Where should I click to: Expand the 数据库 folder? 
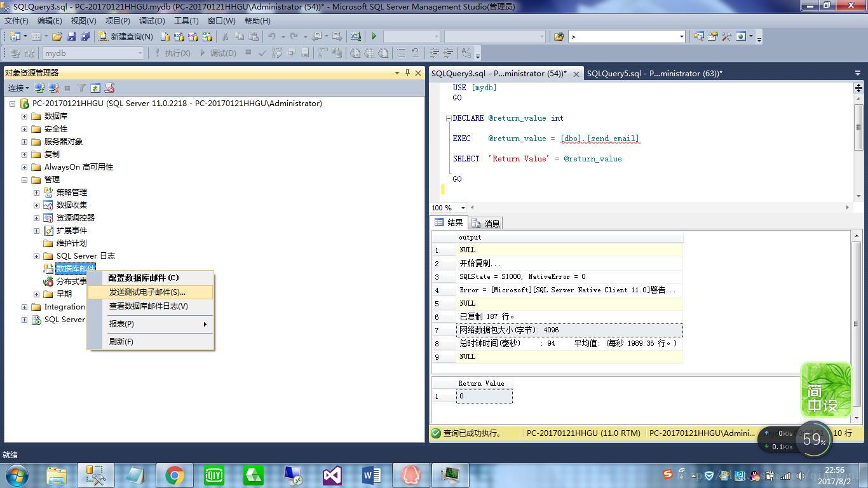click(x=24, y=116)
